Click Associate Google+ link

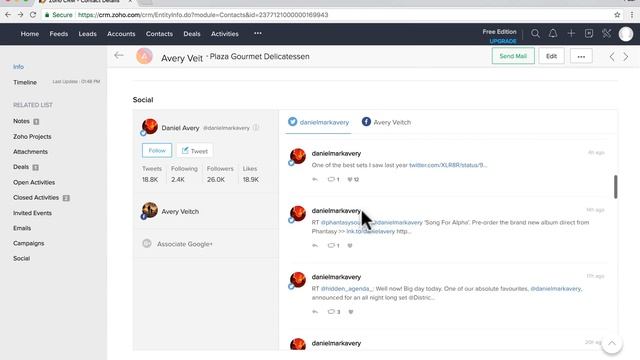[x=184, y=244]
